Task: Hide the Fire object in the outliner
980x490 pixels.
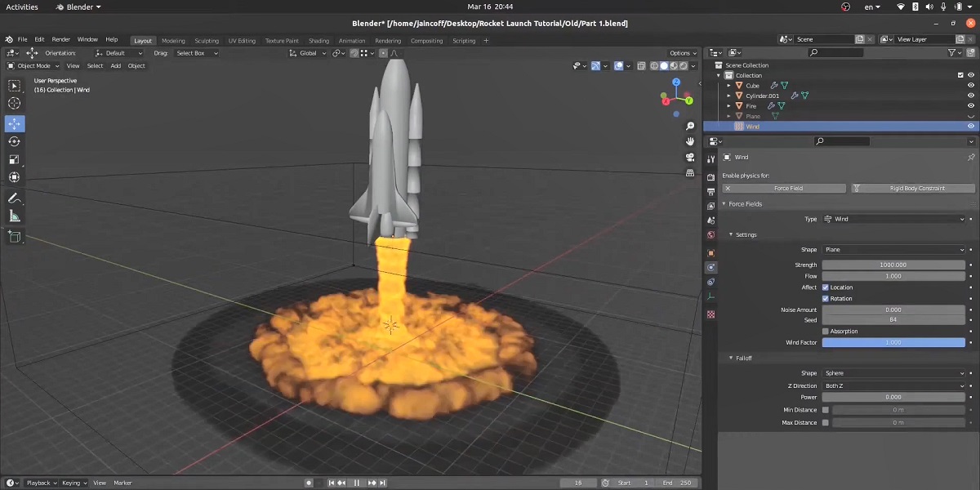Action: point(970,105)
